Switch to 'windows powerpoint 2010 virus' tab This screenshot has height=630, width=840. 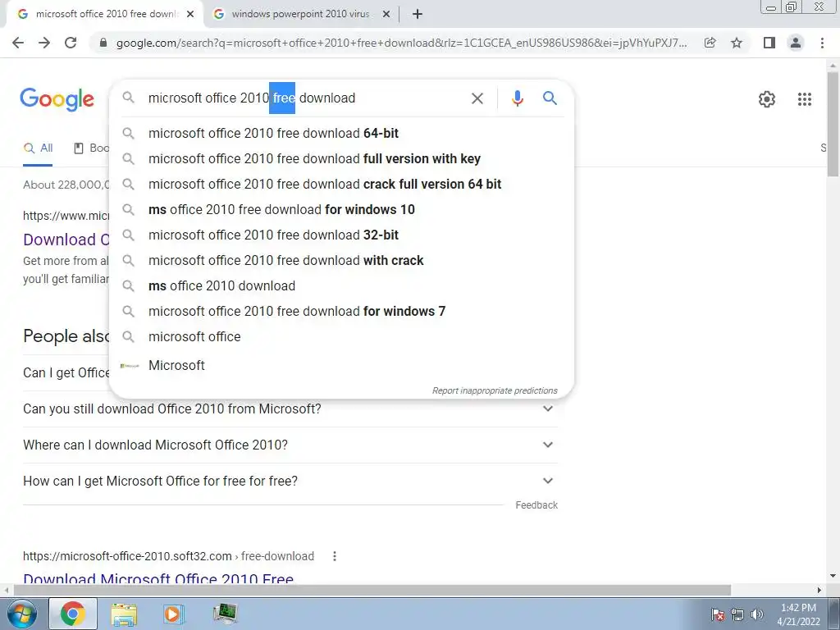[301, 15]
